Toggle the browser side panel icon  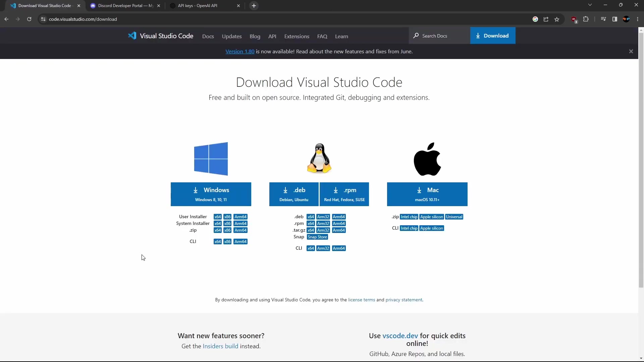(x=615, y=19)
